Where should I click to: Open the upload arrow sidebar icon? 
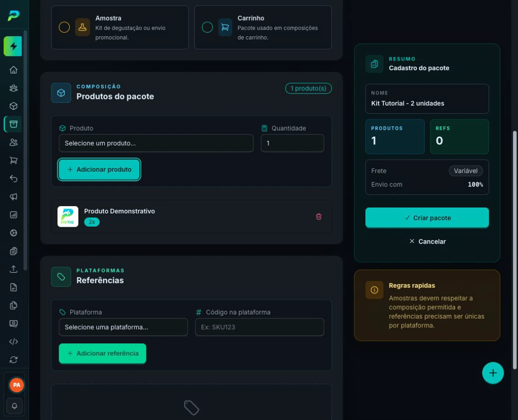pos(13,269)
